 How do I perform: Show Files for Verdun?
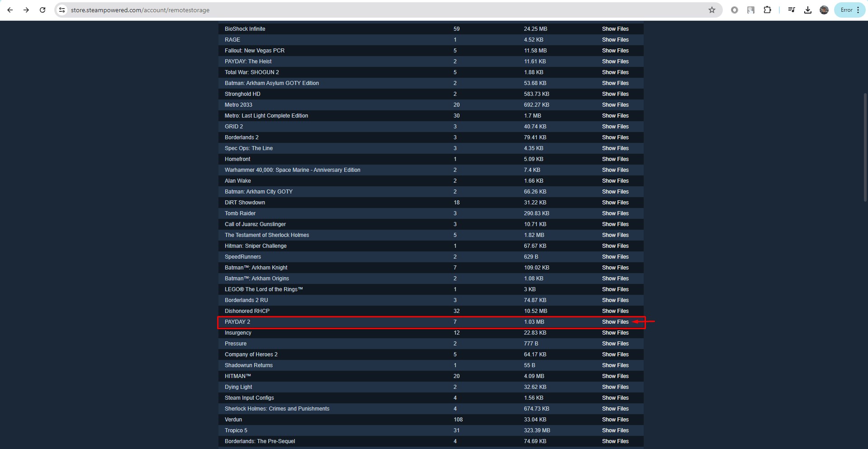[615, 420]
